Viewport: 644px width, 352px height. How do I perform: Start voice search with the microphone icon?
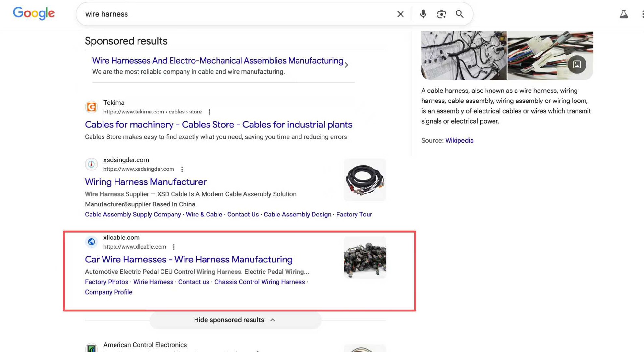[423, 14]
